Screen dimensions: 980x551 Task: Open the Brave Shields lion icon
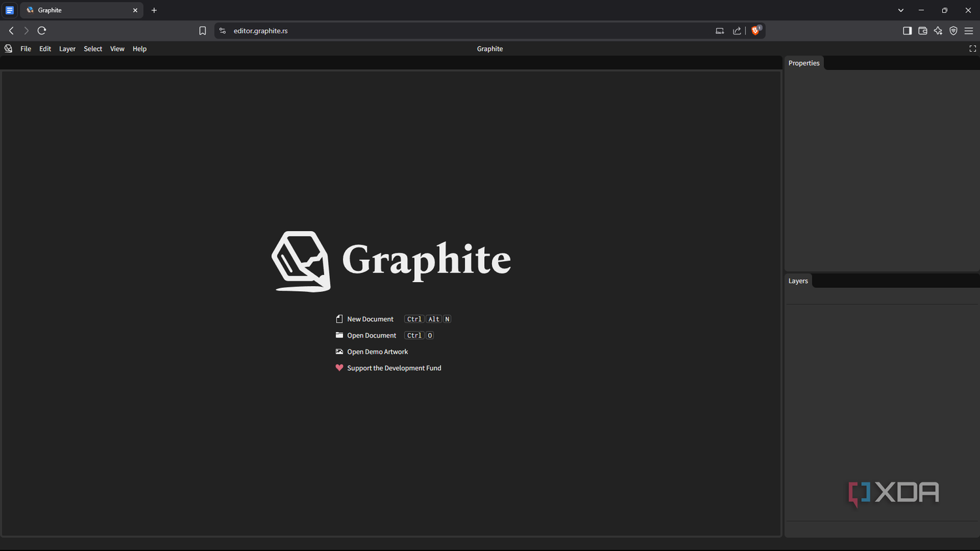point(757,30)
